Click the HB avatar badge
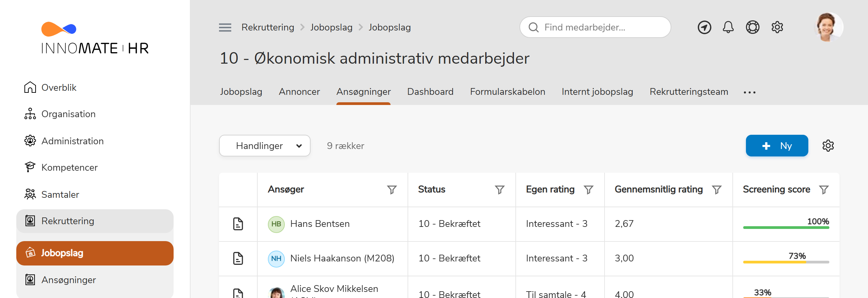Screen dimensions: 868x298 (x=276, y=224)
